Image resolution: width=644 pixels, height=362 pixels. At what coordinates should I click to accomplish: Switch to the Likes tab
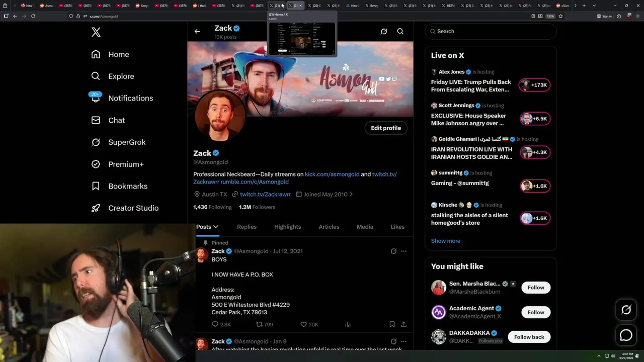(397, 227)
